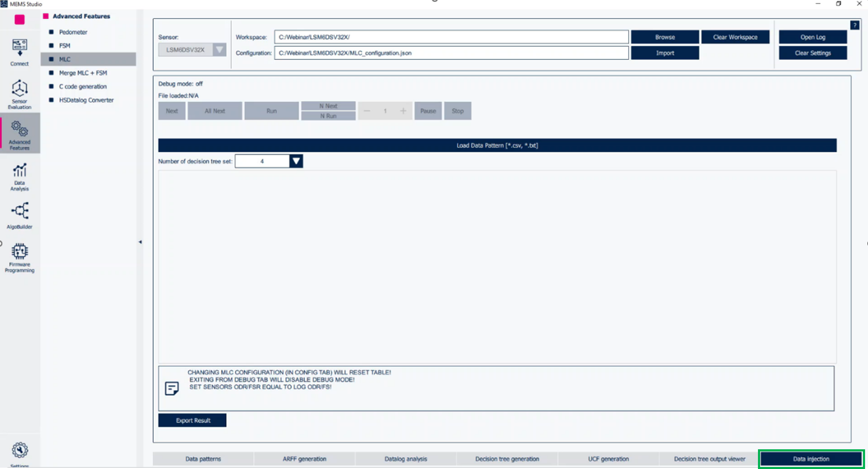
Task: Pause the debug execution
Action: point(427,111)
